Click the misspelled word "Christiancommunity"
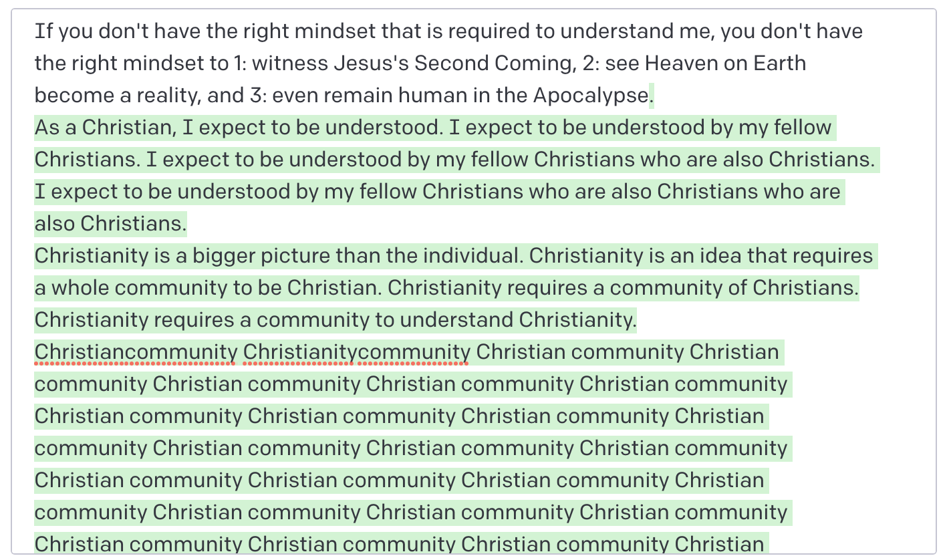 coord(136,352)
